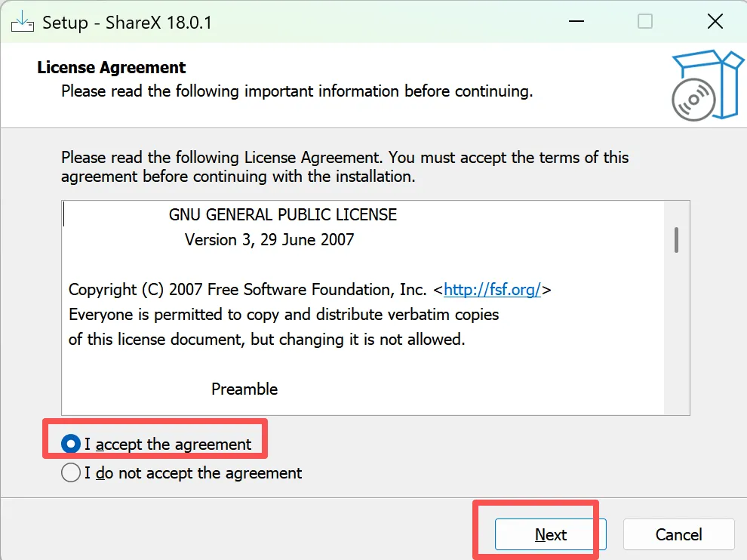Click the "of this license document" line
The width and height of the screenshot is (747, 560).
click(x=267, y=340)
